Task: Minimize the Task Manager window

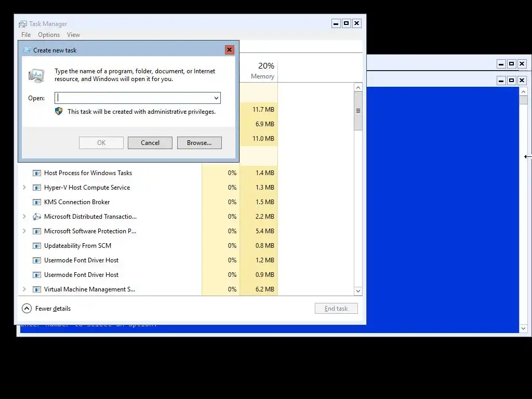Action: 336,23
